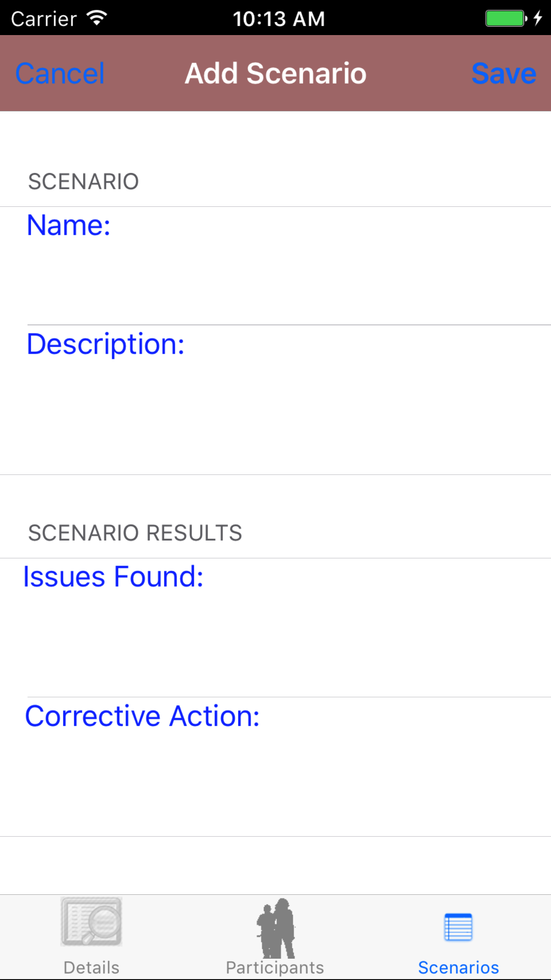Focus the Description text area
551x980 pixels.
(288, 413)
